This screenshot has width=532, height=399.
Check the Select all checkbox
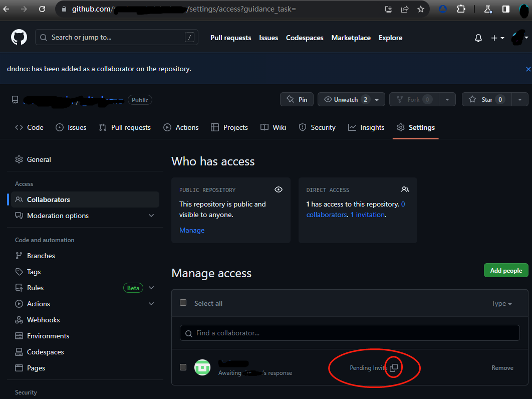click(x=183, y=303)
